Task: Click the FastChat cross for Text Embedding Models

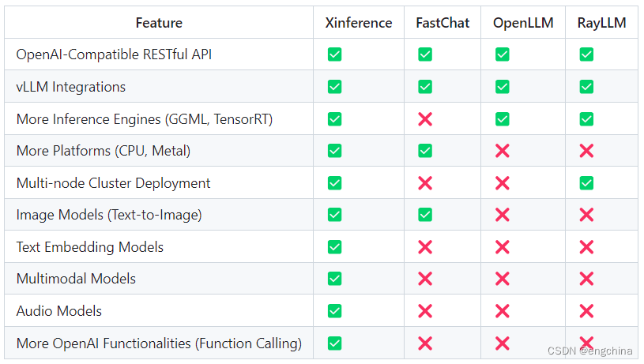Action: pyautogui.click(x=425, y=247)
